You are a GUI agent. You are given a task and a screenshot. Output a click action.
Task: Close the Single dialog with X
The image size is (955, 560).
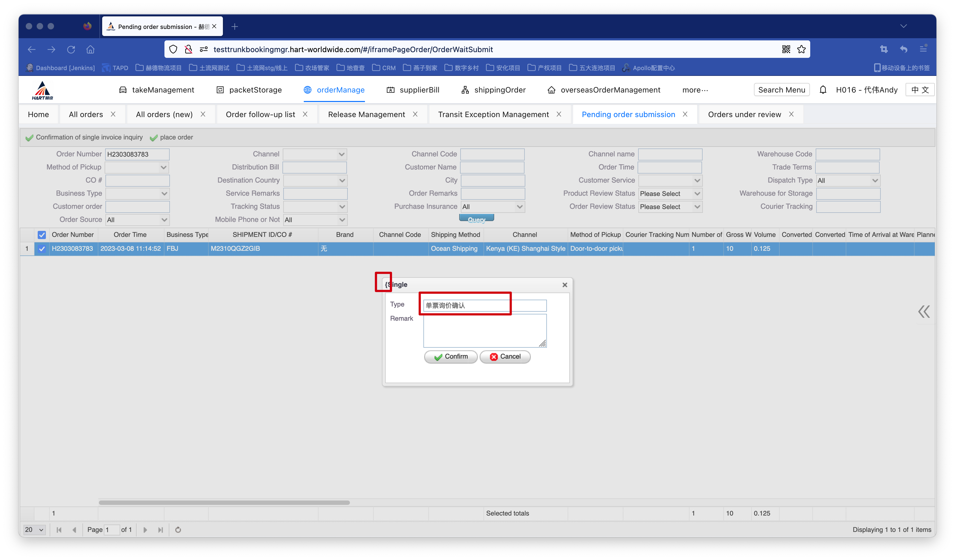(x=565, y=285)
